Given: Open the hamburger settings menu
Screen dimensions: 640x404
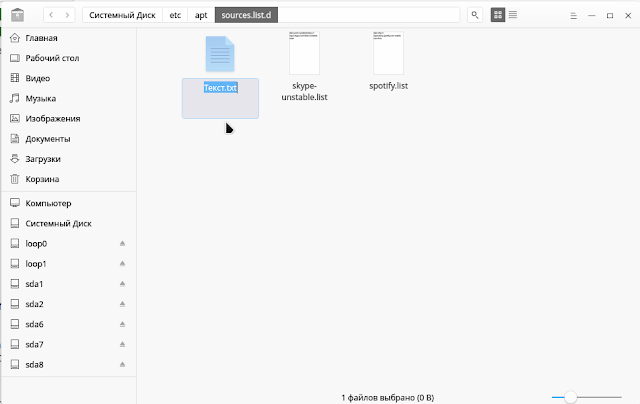Looking at the screenshot, I should [x=573, y=16].
